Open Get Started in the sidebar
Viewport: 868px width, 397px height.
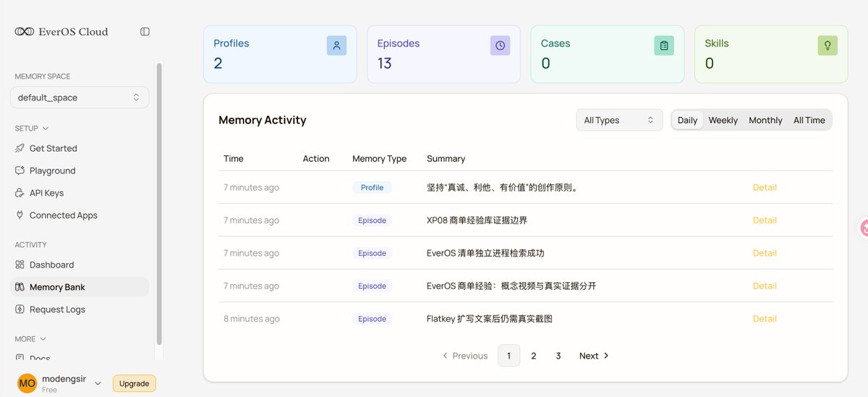pyautogui.click(x=80, y=148)
